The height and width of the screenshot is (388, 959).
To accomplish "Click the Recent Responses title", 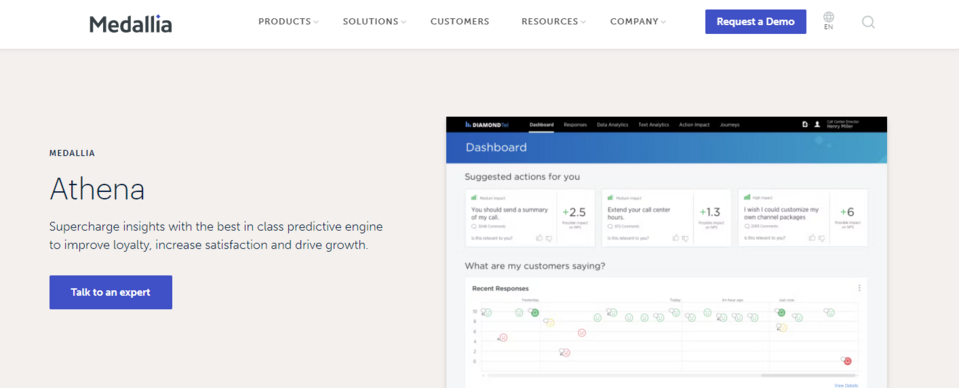I will pos(500,288).
